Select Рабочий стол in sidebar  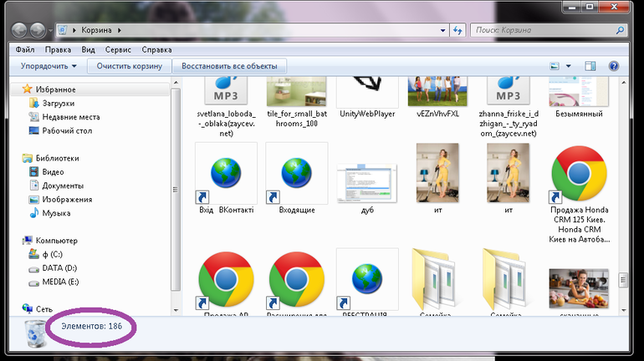[67, 131]
